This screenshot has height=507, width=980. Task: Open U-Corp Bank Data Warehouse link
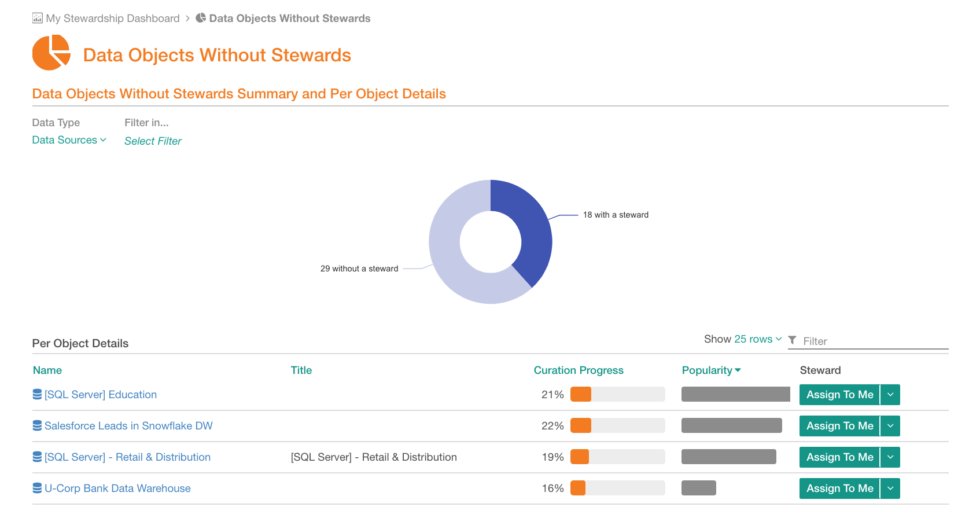pyautogui.click(x=117, y=488)
